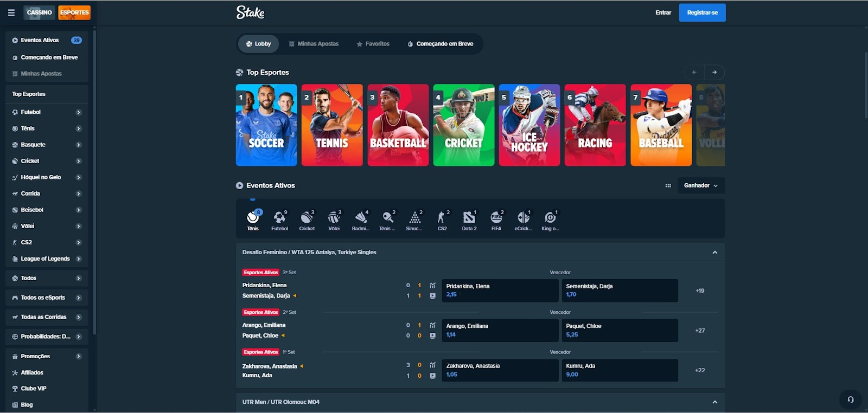This screenshot has height=413, width=868.
Task: Open the Ganhador market dropdown
Action: coord(701,185)
